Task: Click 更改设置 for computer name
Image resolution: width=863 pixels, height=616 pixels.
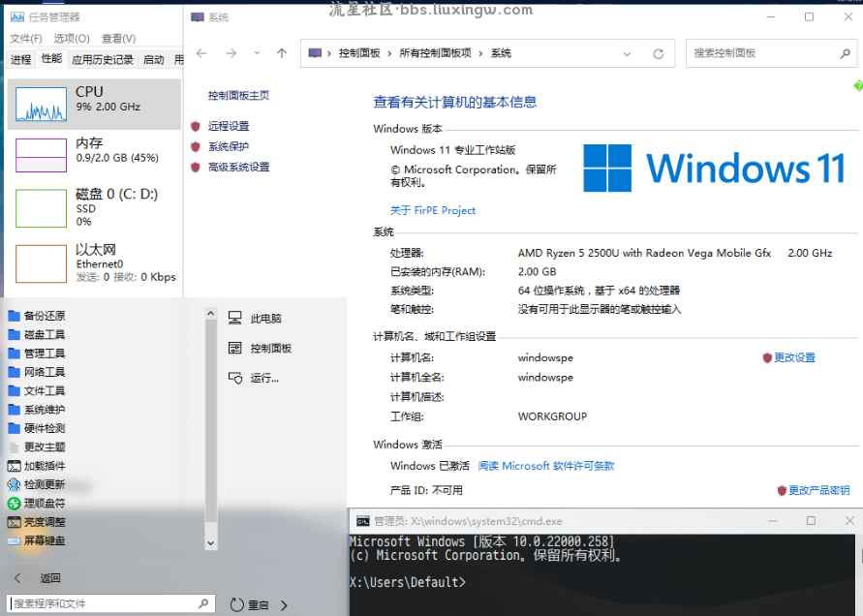Action: click(794, 357)
